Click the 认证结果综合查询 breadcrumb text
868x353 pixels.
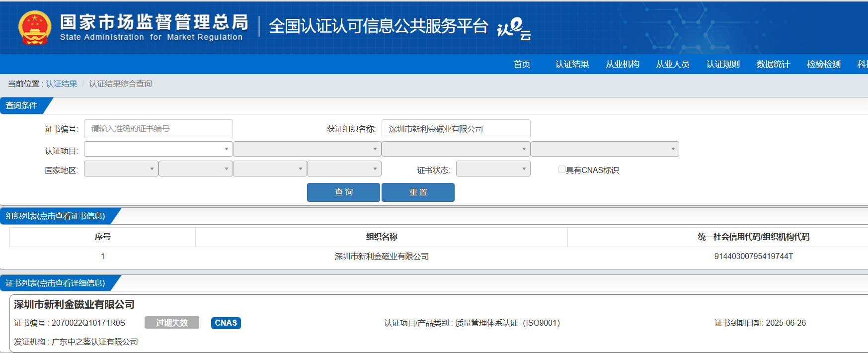click(120, 84)
